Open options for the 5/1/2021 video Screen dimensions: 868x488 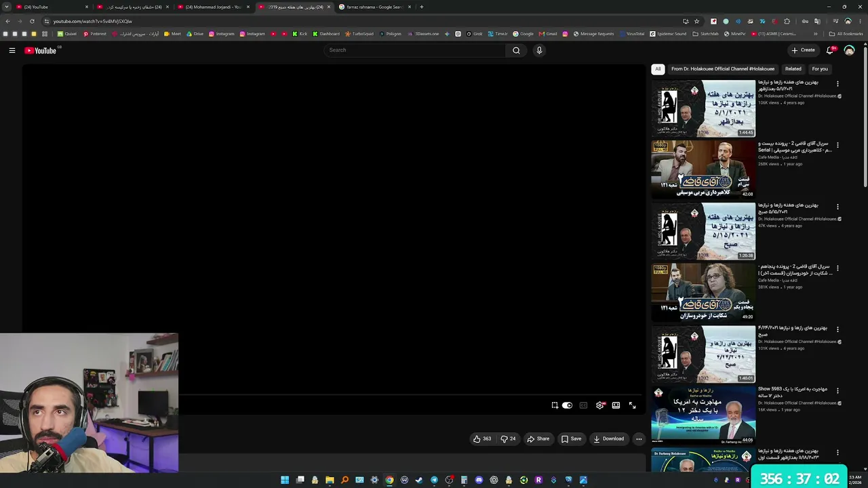(837, 84)
